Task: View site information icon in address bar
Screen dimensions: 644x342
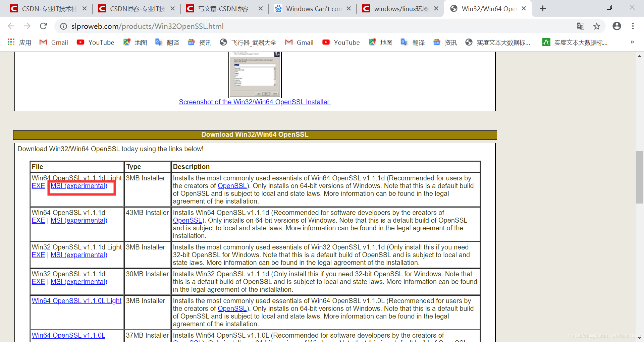Action: point(63,26)
